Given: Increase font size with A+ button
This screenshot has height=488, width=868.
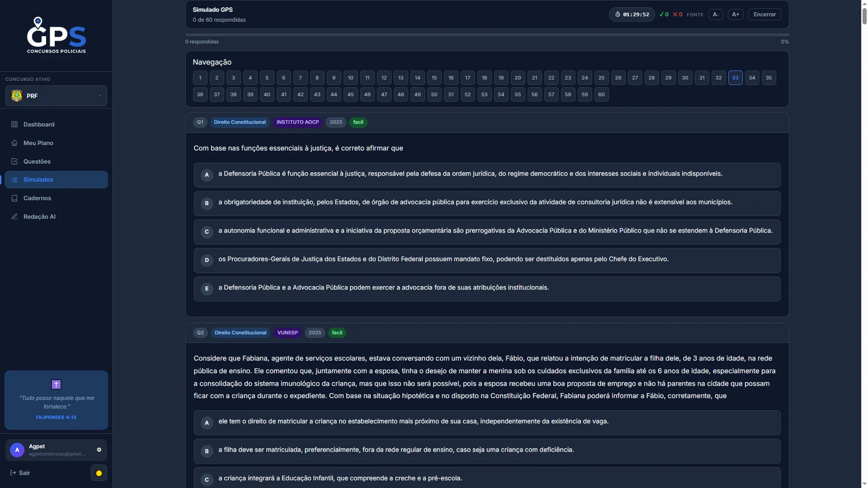Looking at the screenshot, I should click(x=735, y=15).
